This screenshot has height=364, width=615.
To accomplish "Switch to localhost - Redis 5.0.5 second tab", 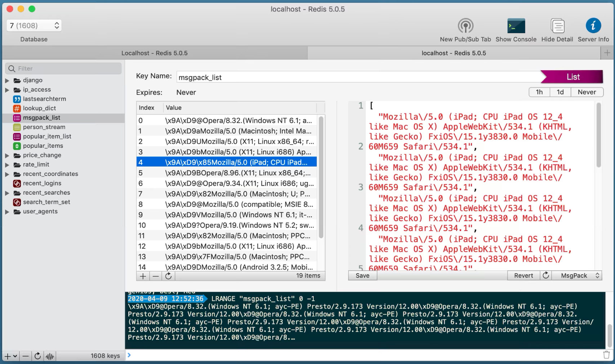I will [x=454, y=53].
